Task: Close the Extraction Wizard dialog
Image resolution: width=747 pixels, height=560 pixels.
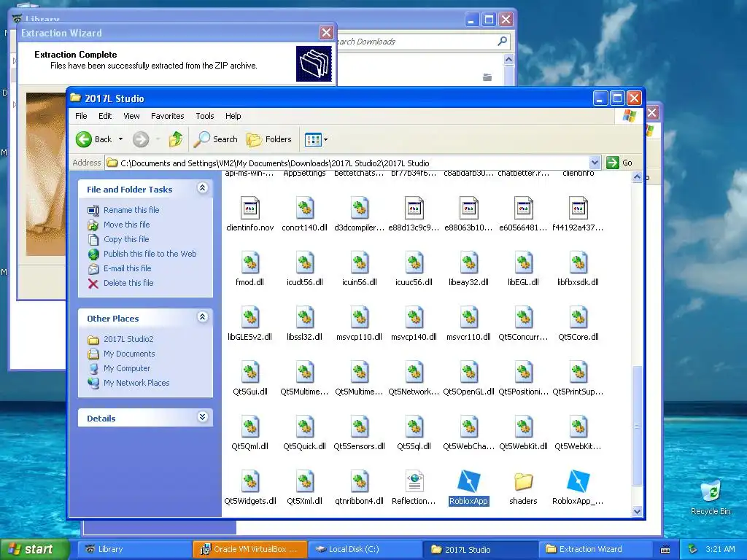Action: [326, 32]
